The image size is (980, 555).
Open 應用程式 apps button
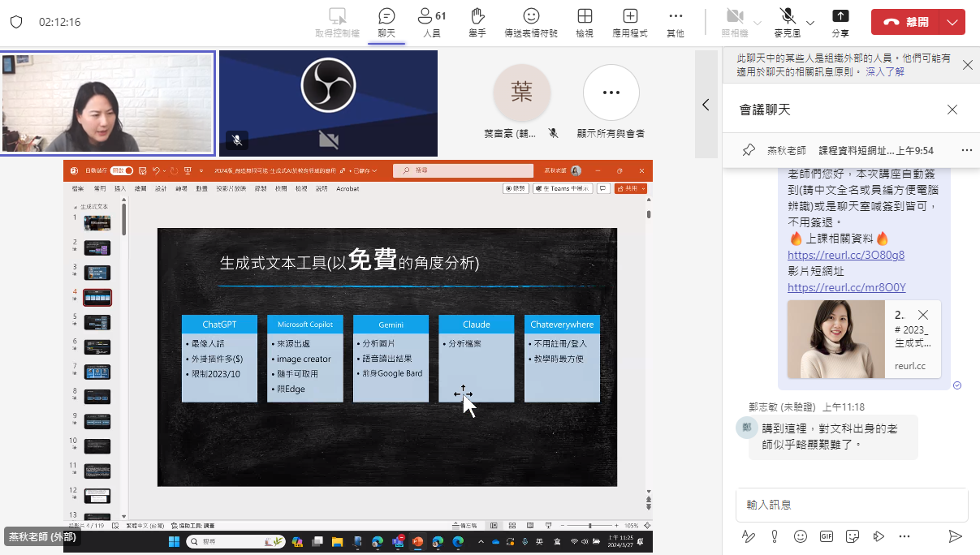coord(630,23)
